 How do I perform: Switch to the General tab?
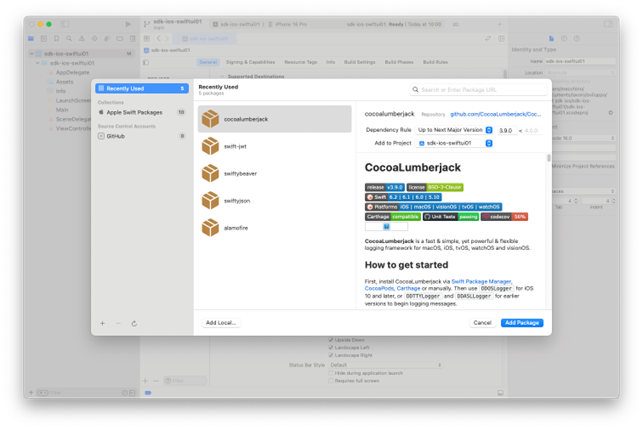coord(208,62)
